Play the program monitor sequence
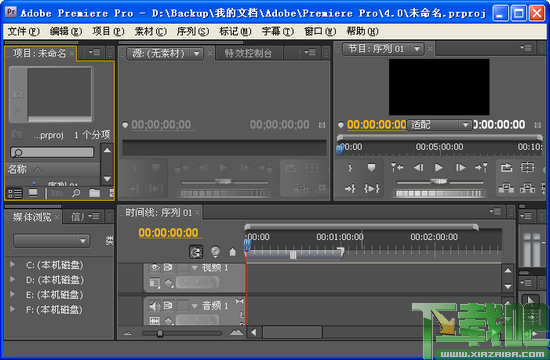The image size is (550, 360). (x=438, y=168)
